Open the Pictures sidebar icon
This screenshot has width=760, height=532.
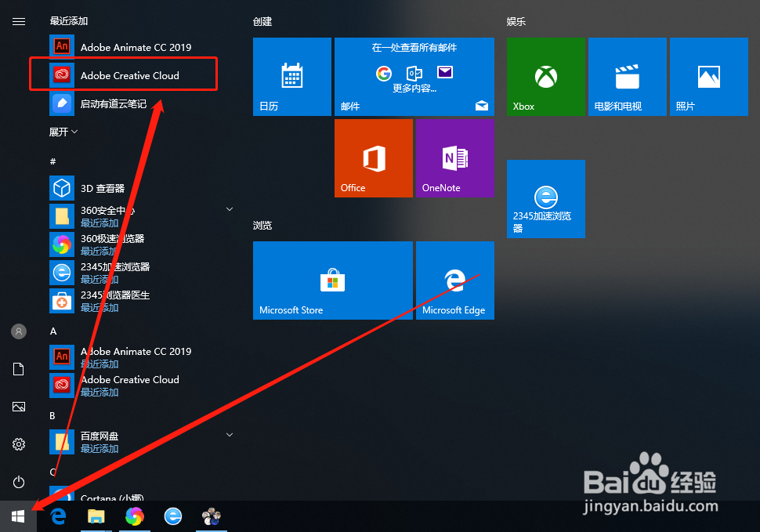(19, 407)
